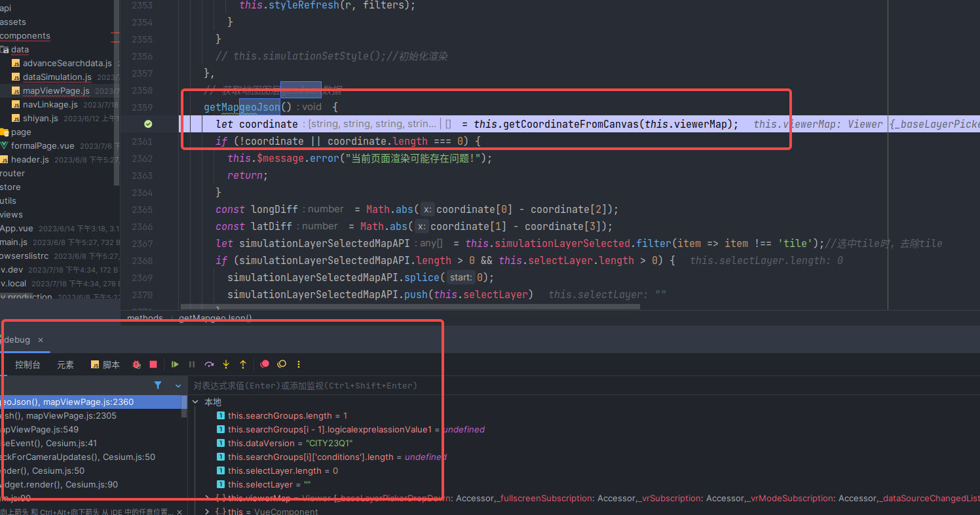Stop the debug session with red square
Viewport: 980px width, 515px height.
click(153, 364)
